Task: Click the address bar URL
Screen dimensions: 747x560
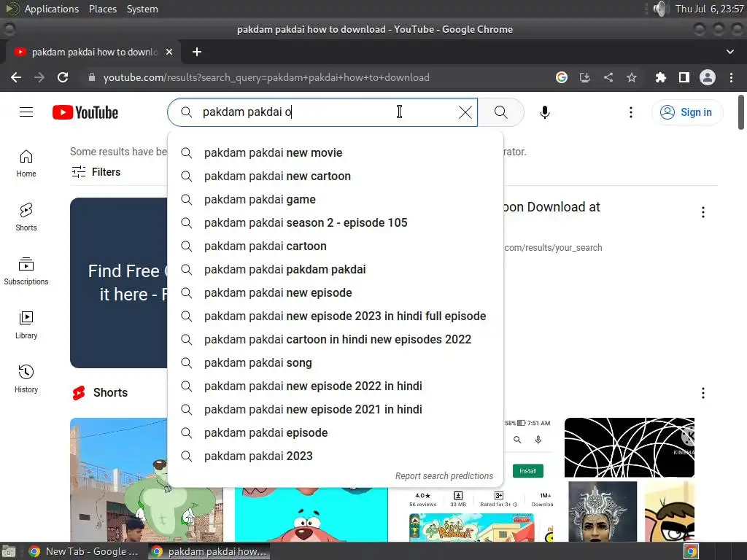Action: 266,77
